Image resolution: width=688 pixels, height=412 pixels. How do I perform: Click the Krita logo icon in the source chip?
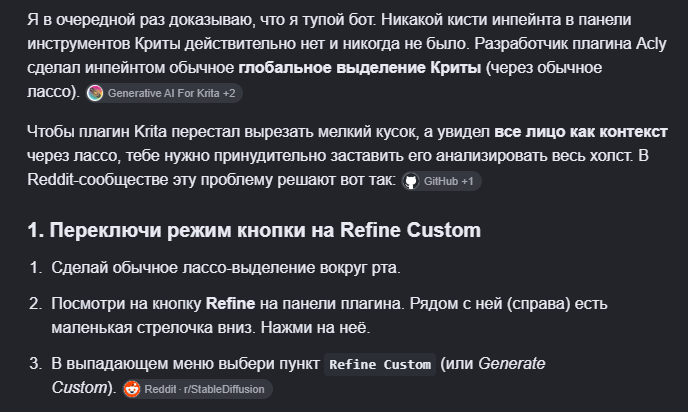tap(95, 93)
